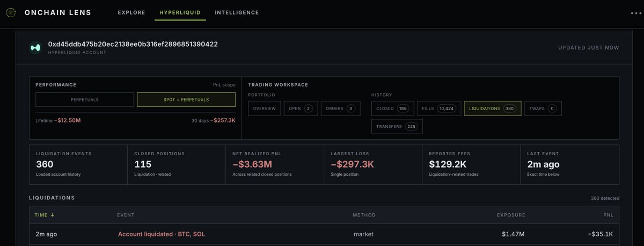View the Orders section
Image resolution: width=644 pixels, height=246 pixels.
tap(341, 108)
